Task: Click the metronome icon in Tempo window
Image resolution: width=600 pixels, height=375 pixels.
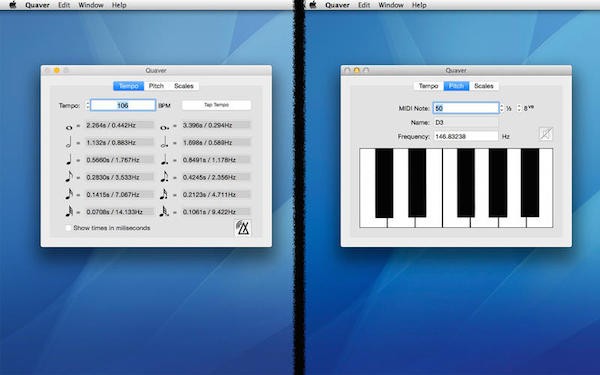Action: click(x=243, y=228)
